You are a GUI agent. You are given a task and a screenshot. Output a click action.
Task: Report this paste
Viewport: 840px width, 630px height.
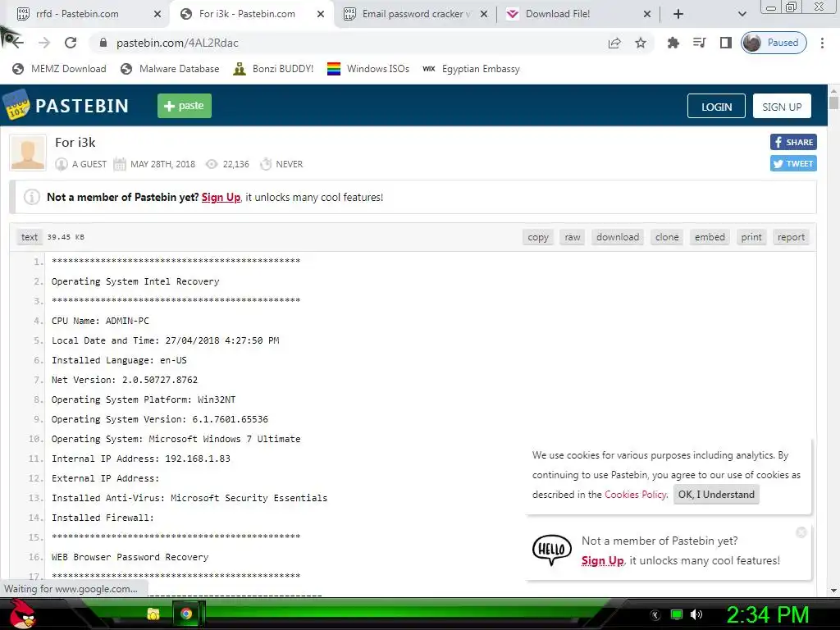click(791, 237)
